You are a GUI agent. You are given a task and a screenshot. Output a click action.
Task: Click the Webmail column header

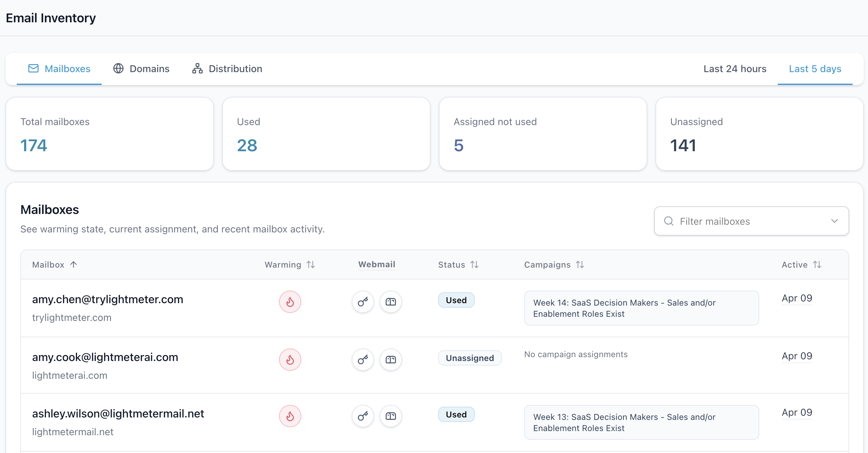pos(377,264)
